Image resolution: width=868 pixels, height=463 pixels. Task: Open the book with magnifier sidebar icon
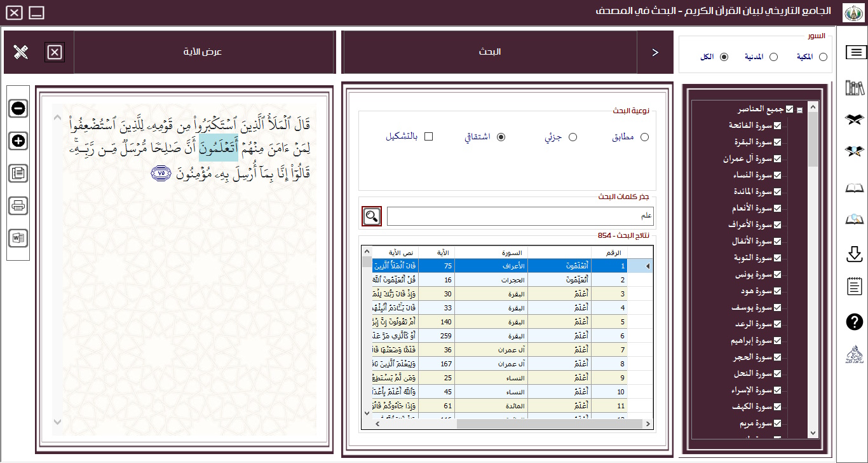pos(855,220)
